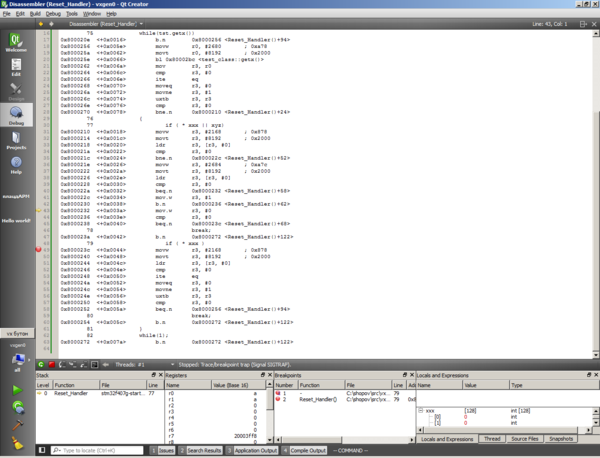Go back with the yellow left arrow
The width and height of the screenshot is (600, 458).
[x=41, y=24]
